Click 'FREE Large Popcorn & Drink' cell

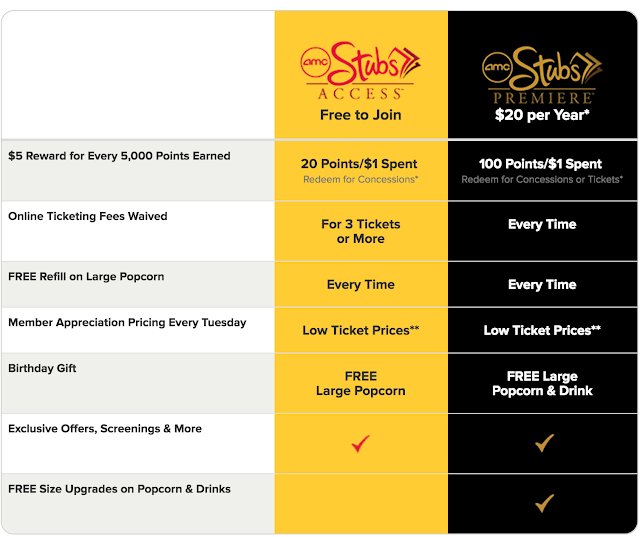(542, 384)
